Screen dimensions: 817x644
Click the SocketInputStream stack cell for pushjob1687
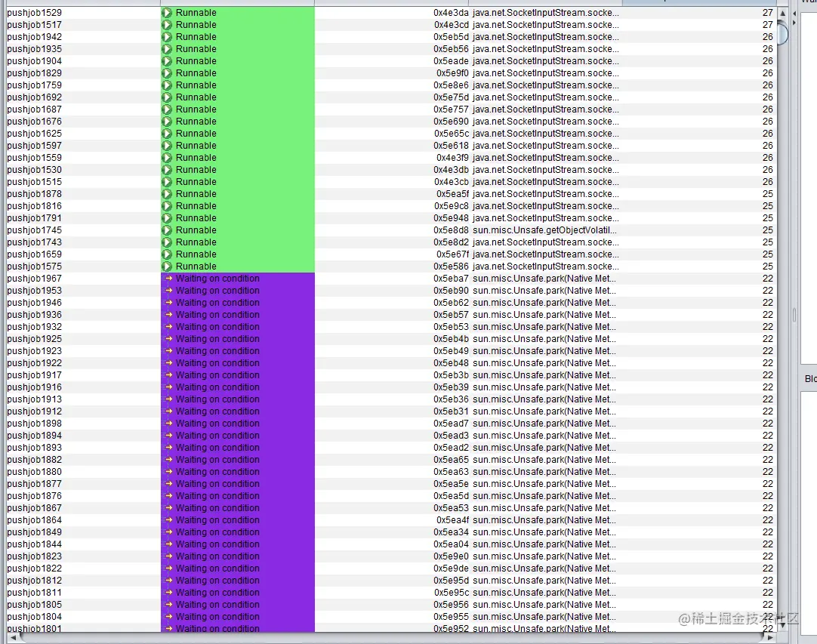click(545, 109)
